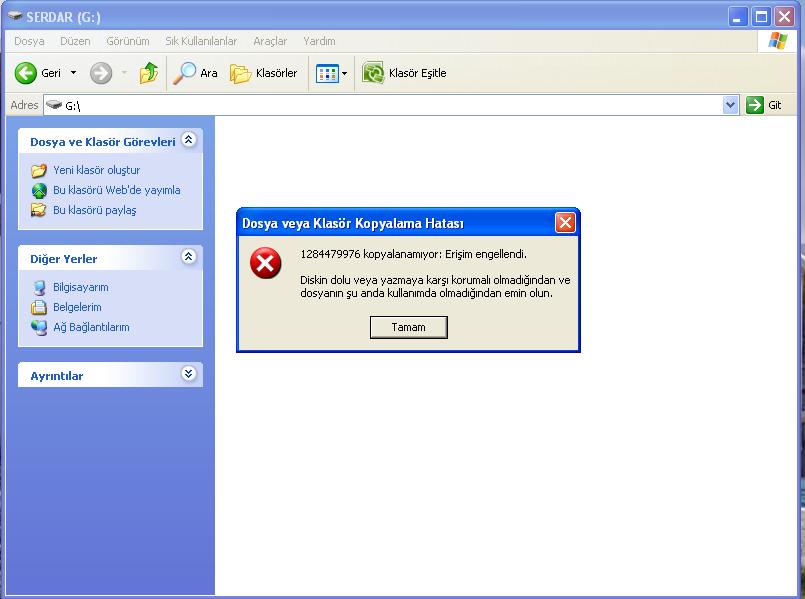This screenshot has height=599, width=805.
Task: Open the forward history dropdown arrow
Action: [124, 73]
